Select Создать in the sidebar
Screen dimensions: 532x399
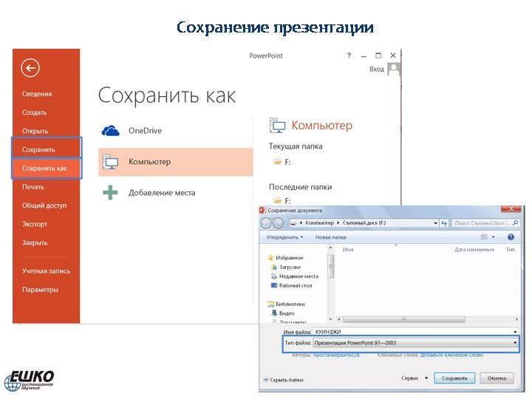click(x=34, y=112)
